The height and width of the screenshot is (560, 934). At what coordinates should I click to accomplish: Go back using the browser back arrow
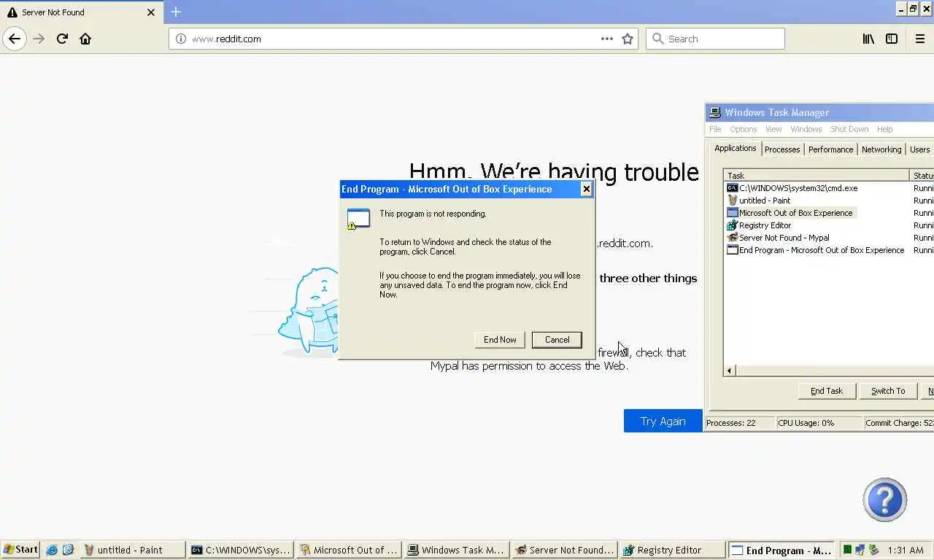[x=15, y=39]
